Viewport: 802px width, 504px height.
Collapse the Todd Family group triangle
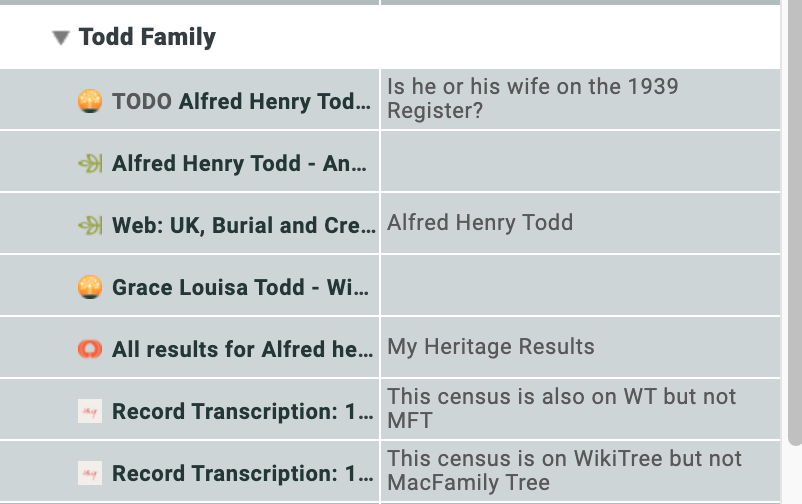61,38
